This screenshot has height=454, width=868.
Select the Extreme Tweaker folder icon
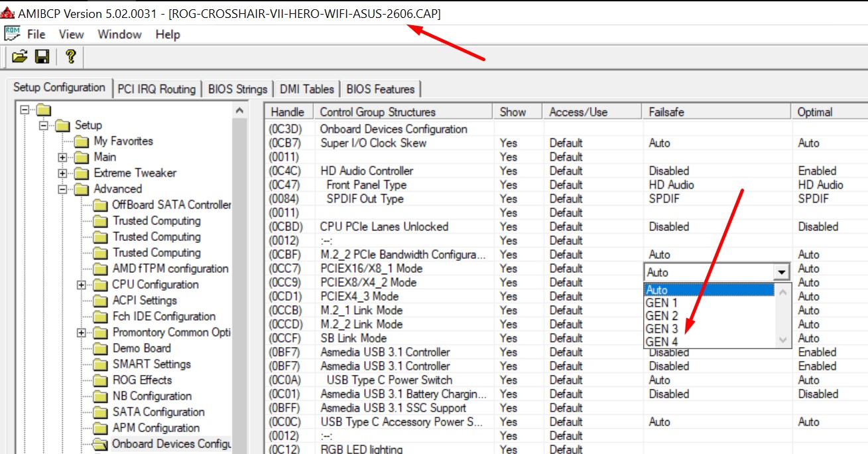coord(82,173)
